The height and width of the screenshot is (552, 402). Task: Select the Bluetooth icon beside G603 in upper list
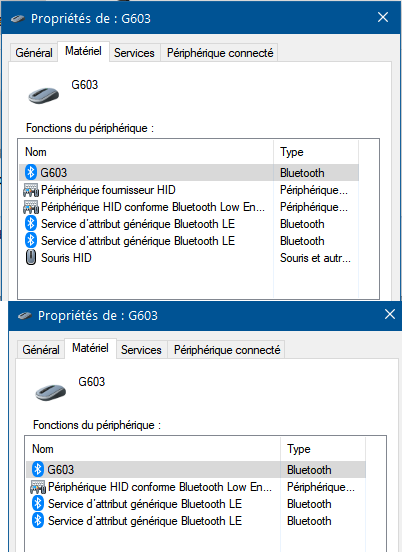coord(31,172)
